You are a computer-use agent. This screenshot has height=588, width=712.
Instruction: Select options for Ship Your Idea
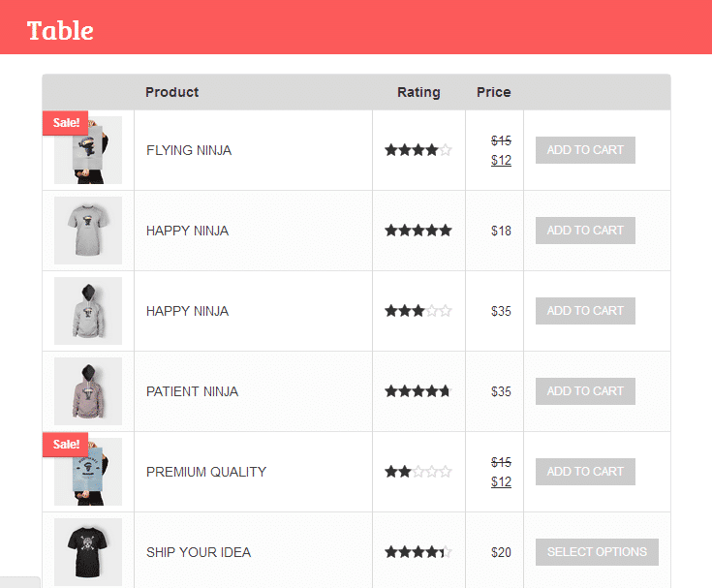pyautogui.click(x=597, y=552)
